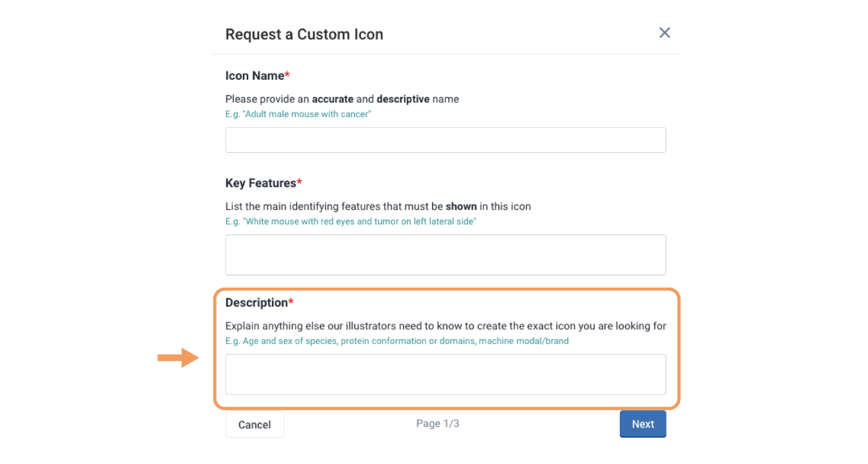Go to the next page with Next
The height and width of the screenshot is (464, 868).
(x=643, y=424)
